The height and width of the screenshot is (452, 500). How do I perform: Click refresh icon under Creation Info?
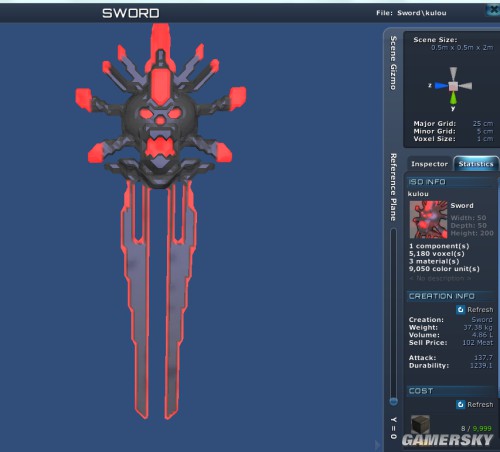click(x=461, y=310)
